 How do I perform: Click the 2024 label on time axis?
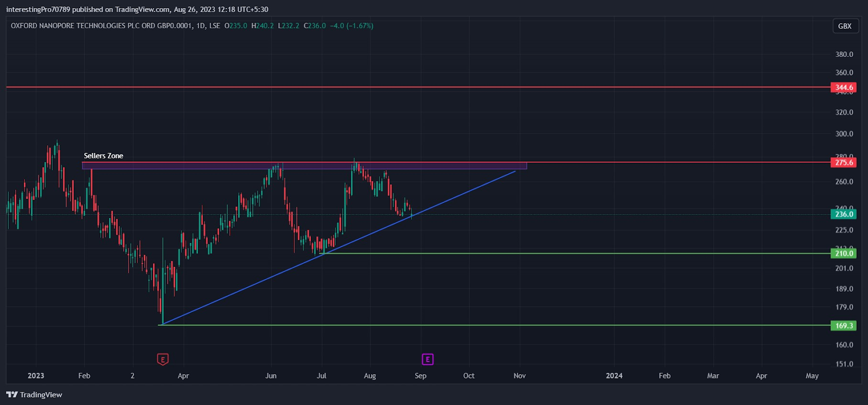coord(614,376)
